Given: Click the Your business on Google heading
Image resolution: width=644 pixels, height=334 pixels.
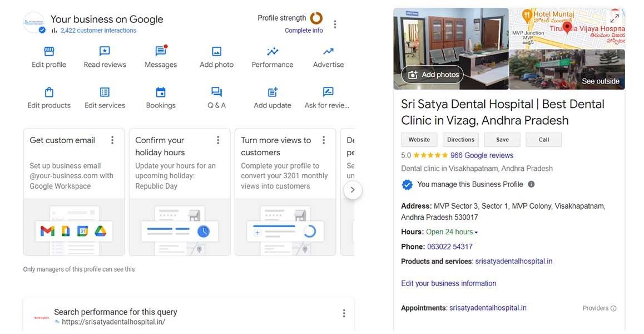Looking at the screenshot, I should click(107, 19).
